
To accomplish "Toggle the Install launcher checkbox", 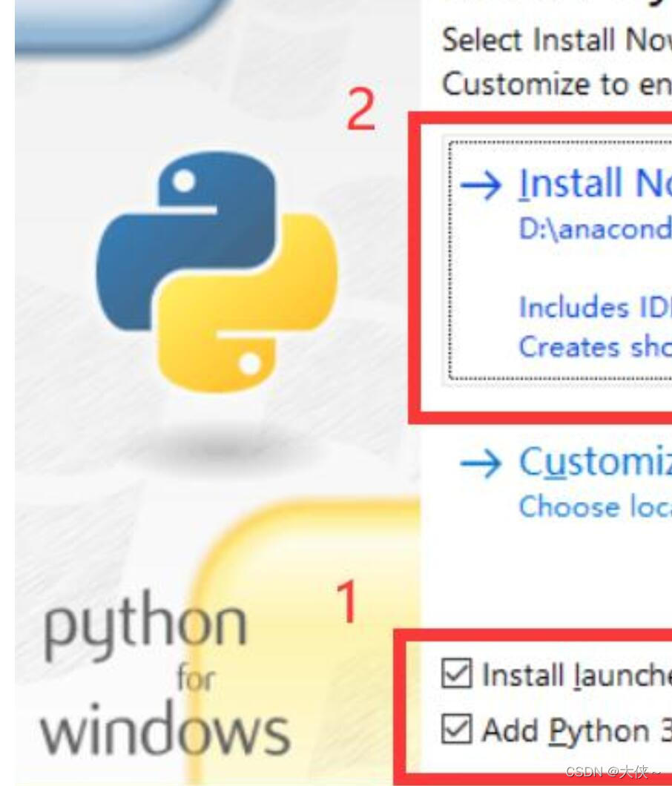I will pyautogui.click(x=457, y=673).
